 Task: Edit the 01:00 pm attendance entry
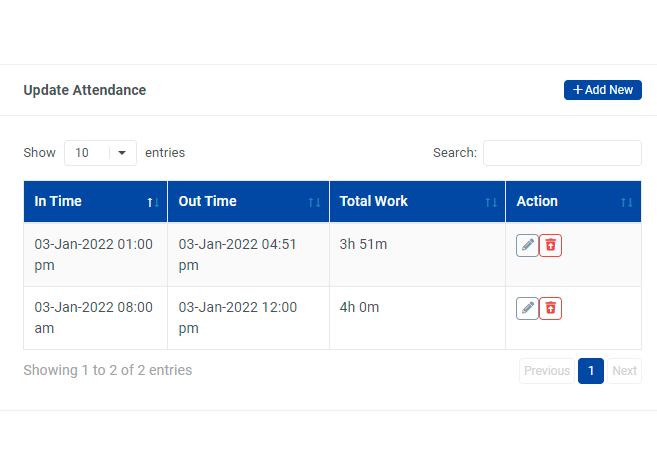(527, 245)
